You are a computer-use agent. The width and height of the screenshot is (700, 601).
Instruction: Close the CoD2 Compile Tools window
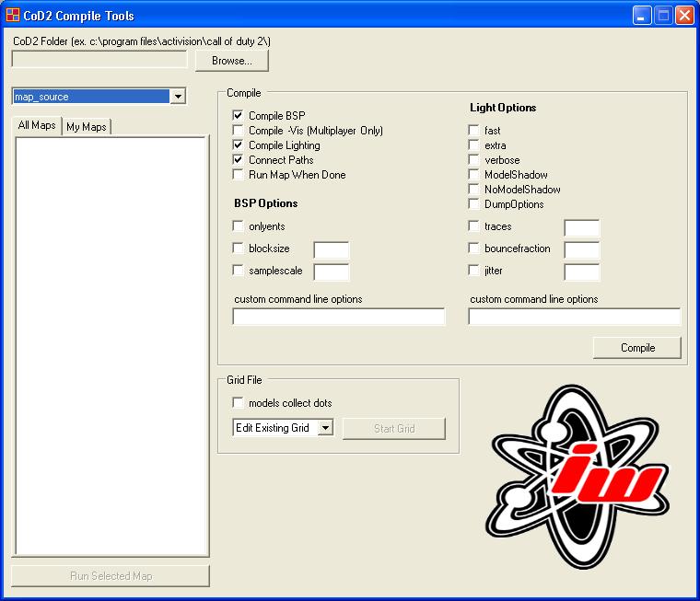(x=684, y=16)
